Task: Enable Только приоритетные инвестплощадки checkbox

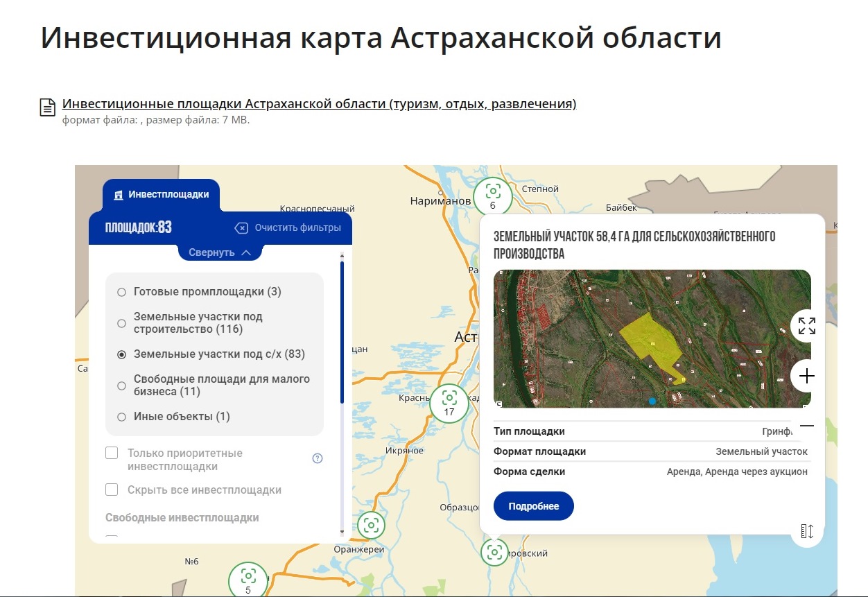Action: pos(112,453)
